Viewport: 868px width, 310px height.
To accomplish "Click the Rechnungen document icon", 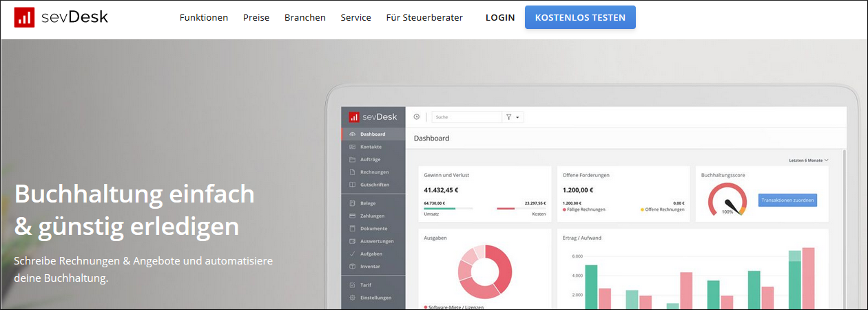I will (352, 172).
